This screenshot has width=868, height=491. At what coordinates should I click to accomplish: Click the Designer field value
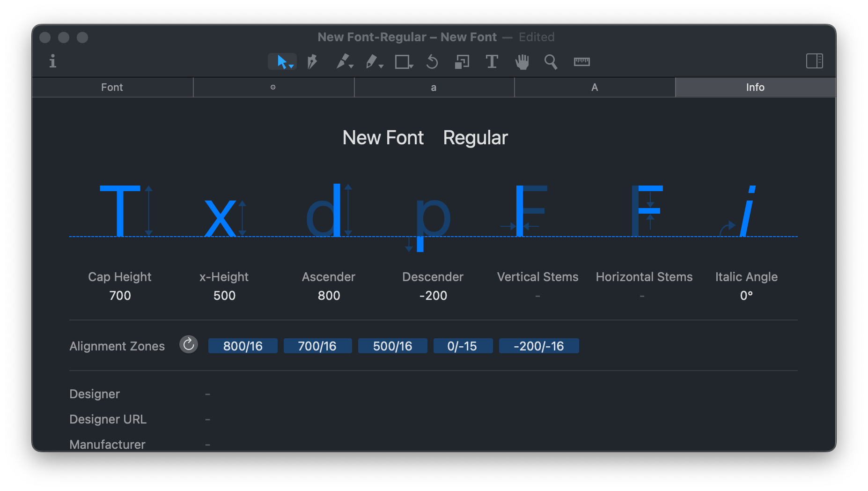point(207,394)
